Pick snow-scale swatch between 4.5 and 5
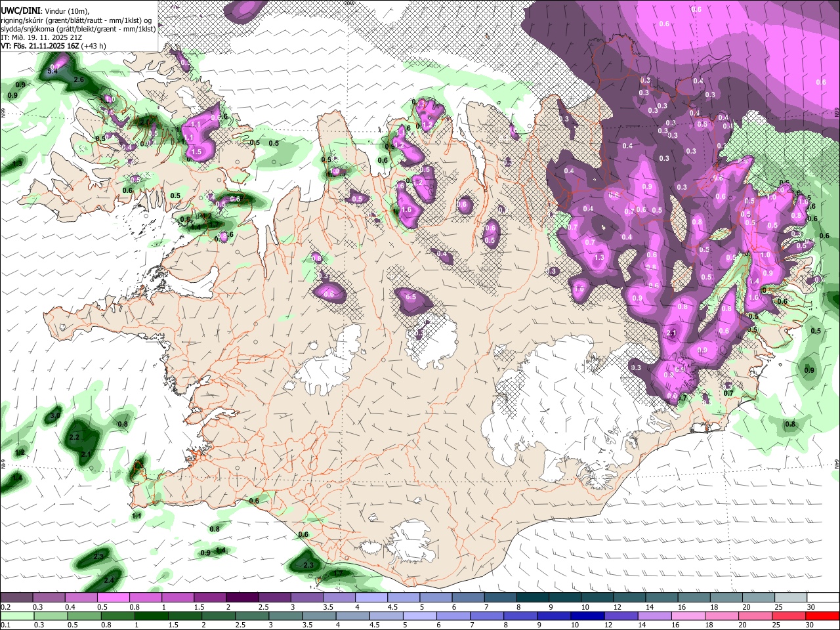 coord(404,597)
